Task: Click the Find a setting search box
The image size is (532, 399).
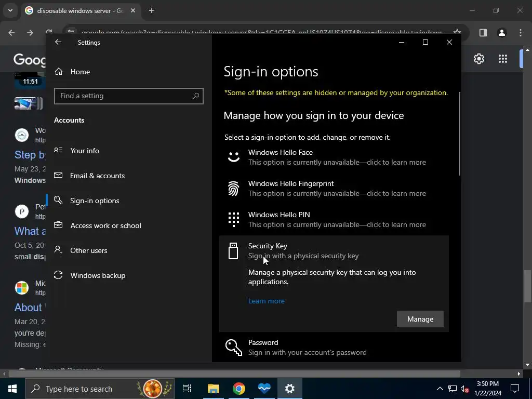Action: pyautogui.click(x=129, y=96)
